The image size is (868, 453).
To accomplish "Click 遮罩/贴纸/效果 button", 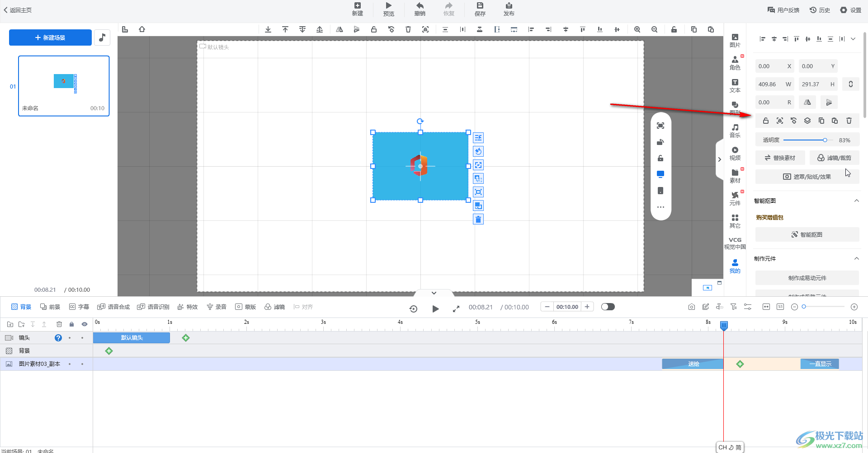I will tap(807, 177).
